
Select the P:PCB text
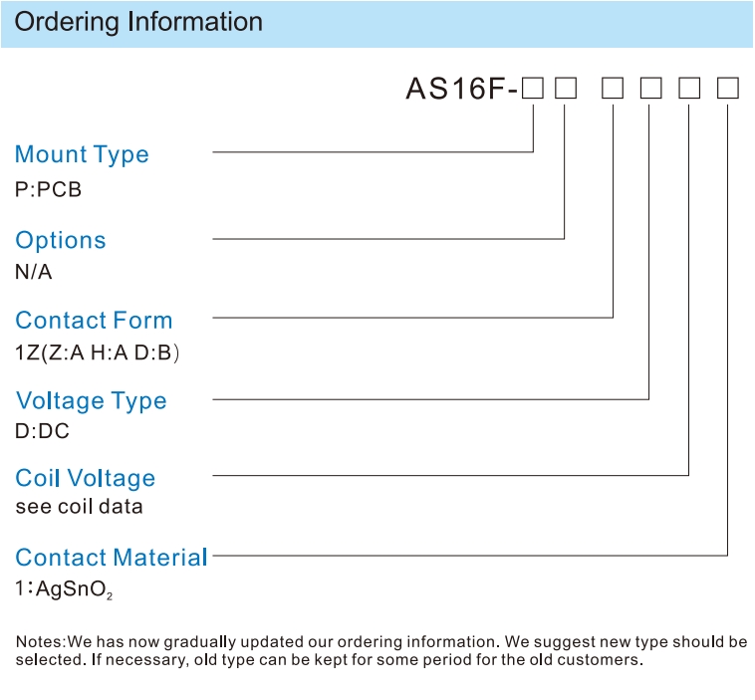click(48, 189)
